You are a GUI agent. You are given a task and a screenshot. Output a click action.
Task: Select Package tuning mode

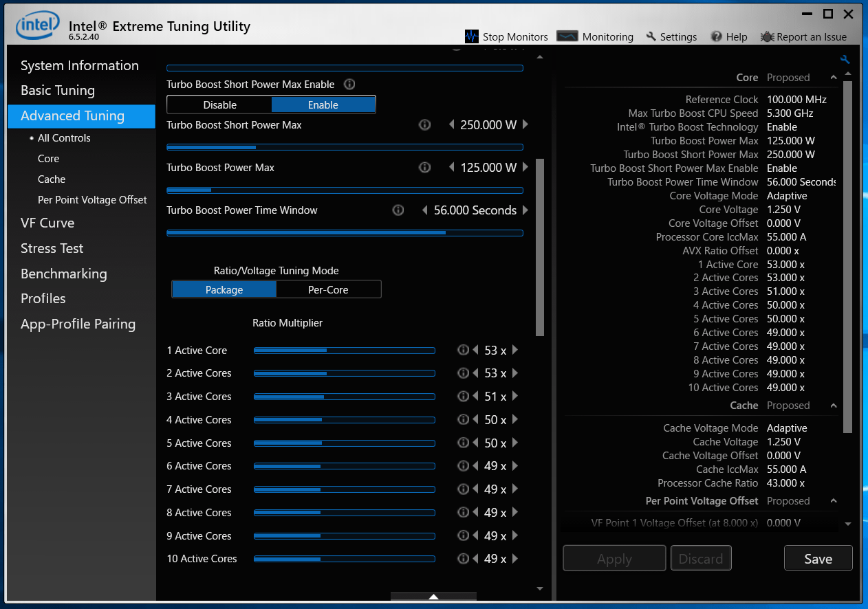(224, 290)
